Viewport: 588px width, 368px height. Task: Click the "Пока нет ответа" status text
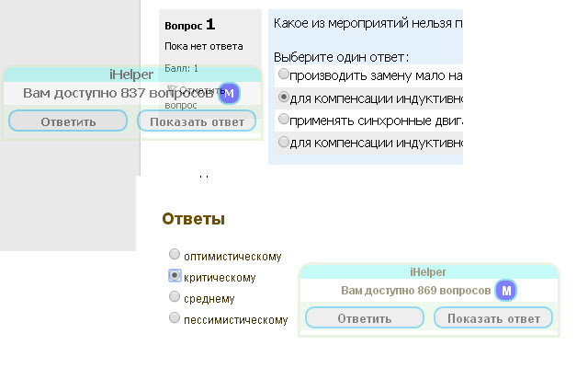click(204, 46)
